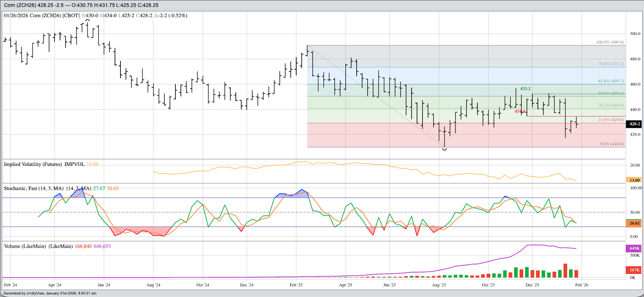
Task: Select the Implied Volatility (Futures) IMPVOL label
Action: 44,164
